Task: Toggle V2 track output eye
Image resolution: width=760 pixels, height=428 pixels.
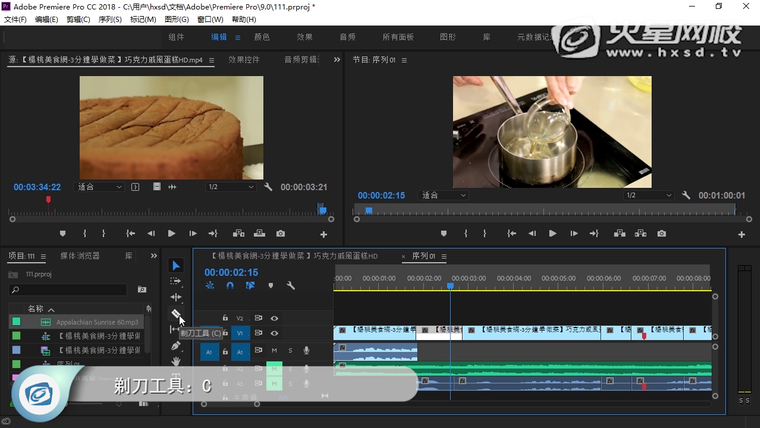Action: (x=274, y=318)
